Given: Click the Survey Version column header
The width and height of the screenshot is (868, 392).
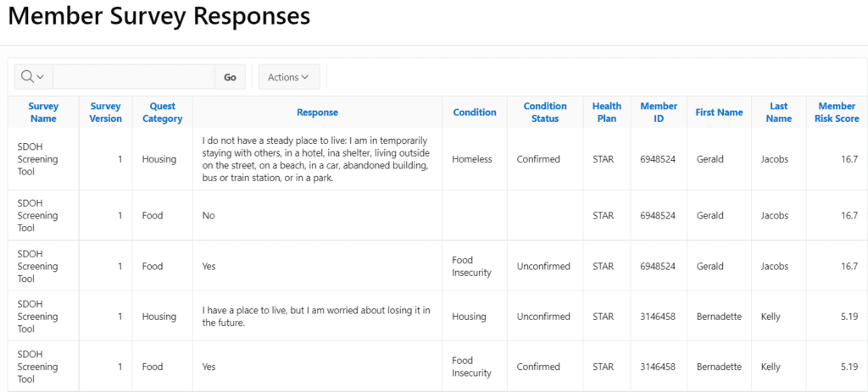Looking at the screenshot, I should 105,113.
